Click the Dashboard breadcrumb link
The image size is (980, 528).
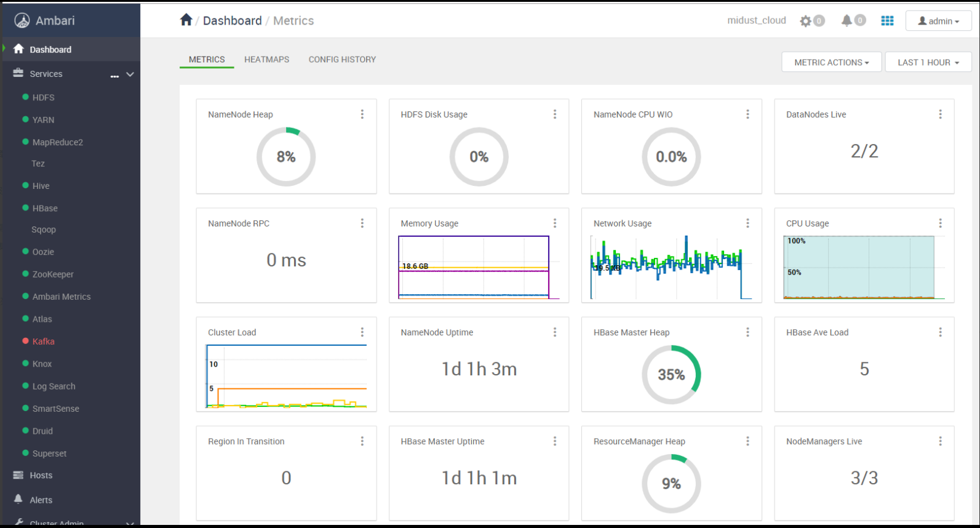point(233,21)
